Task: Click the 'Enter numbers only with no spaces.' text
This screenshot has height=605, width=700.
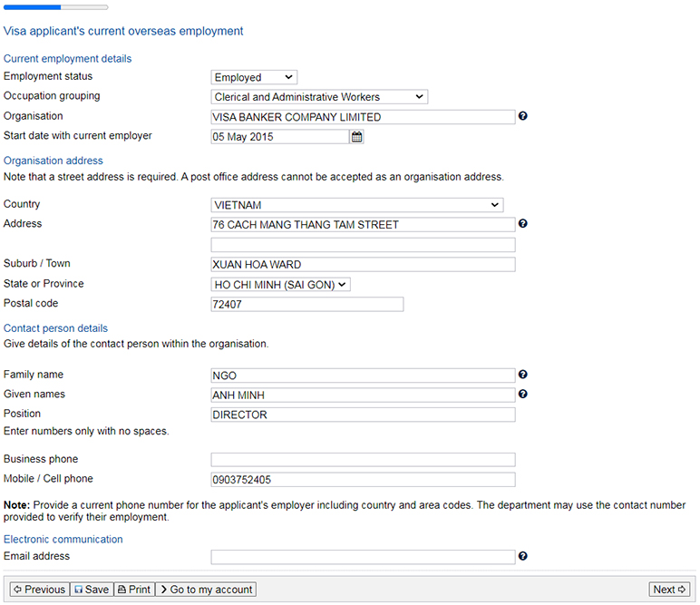Action: click(x=86, y=431)
